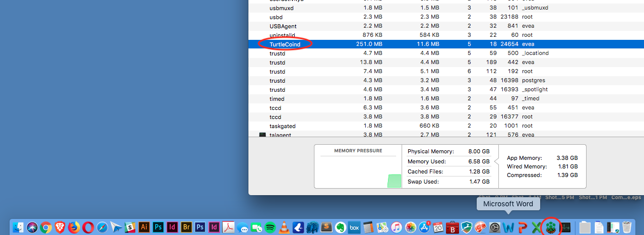Select the timed process row
The image size is (644, 235).
pos(446,99)
